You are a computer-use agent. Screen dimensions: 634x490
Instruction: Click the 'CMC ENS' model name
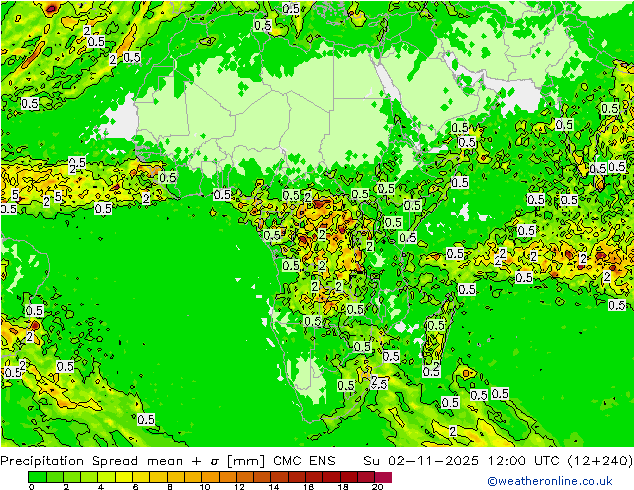tap(304, 461)
